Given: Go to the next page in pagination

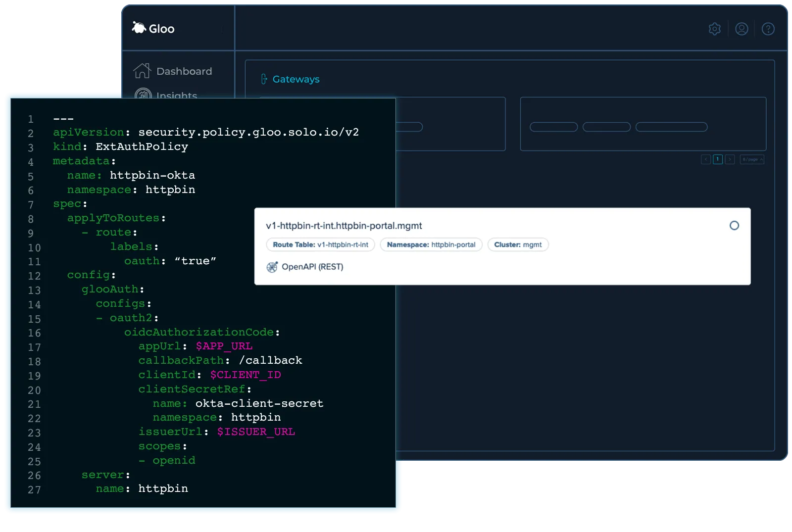Looking at the screenshot, I should (x=730, y=159).
